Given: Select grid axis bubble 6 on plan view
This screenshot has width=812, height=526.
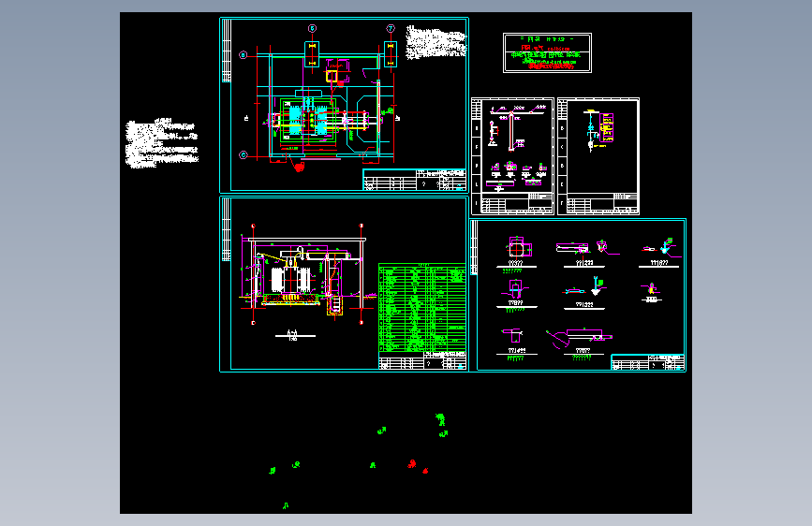Looking at the screenshot, I should point(312,28).
